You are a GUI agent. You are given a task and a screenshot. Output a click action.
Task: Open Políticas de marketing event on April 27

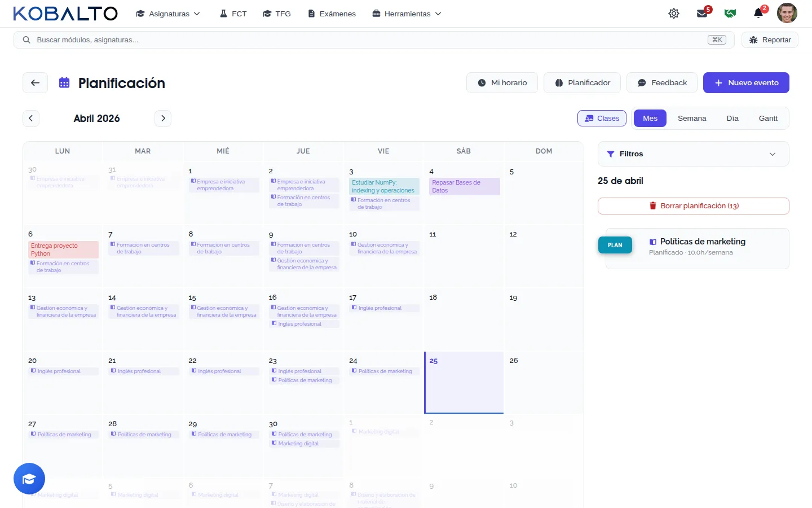pos(63,435)
